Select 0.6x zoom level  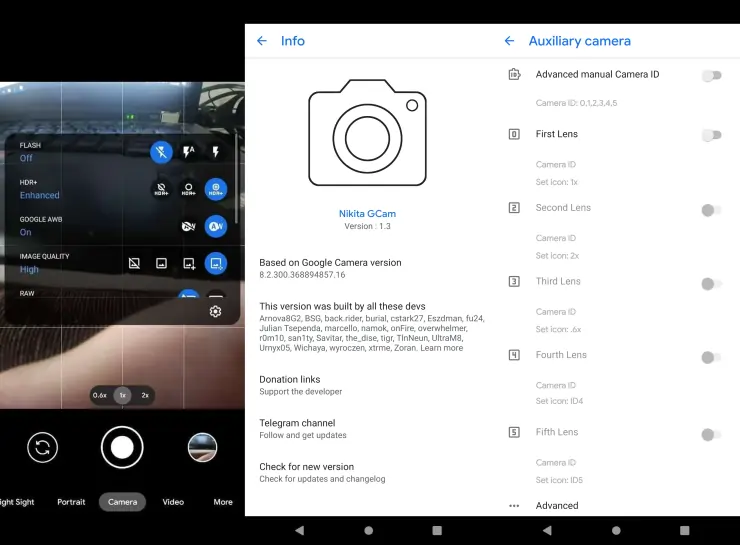(100, 395)
